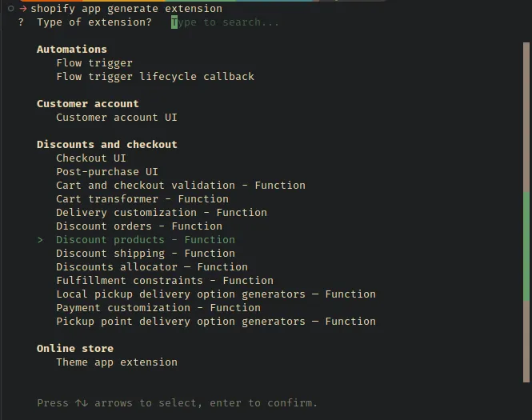Click the selection arrow beside Discount products
This screenshot has height=420, width=532.
(40, 240)
